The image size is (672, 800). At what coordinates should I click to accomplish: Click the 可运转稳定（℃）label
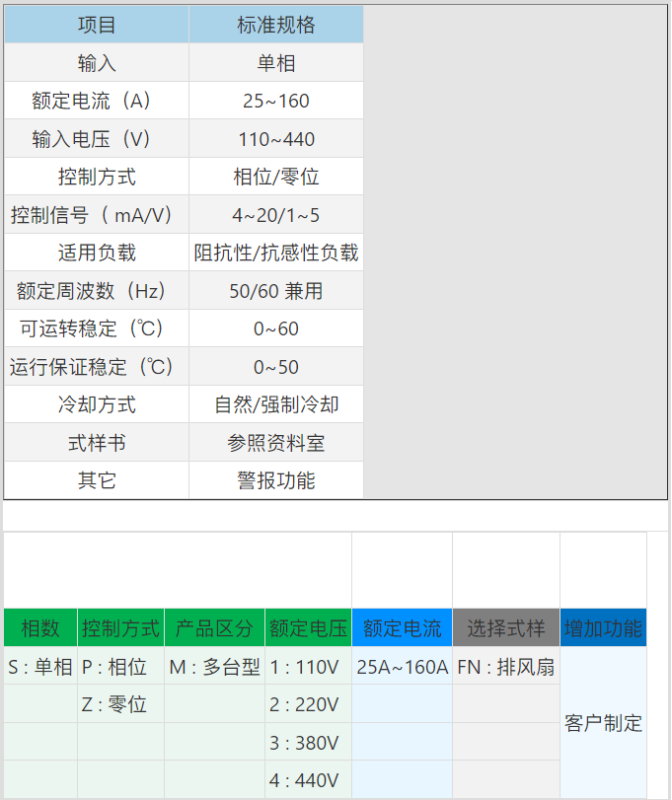[97, 328]
